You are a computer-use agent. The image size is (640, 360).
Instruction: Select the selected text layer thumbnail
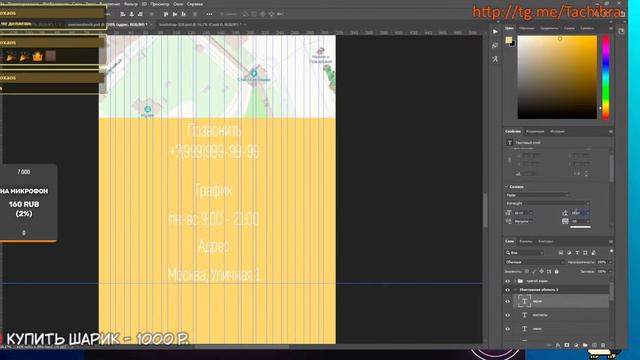click(524, 301)
